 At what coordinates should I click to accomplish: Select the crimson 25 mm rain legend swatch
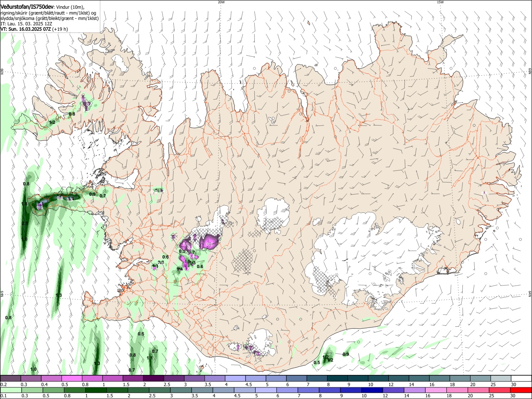pos(501,390)
